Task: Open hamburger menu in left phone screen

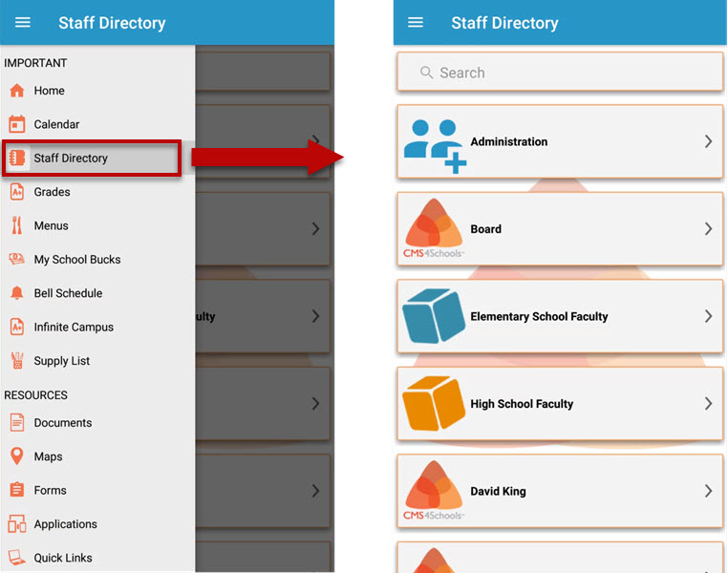Action: pos(22,22)
